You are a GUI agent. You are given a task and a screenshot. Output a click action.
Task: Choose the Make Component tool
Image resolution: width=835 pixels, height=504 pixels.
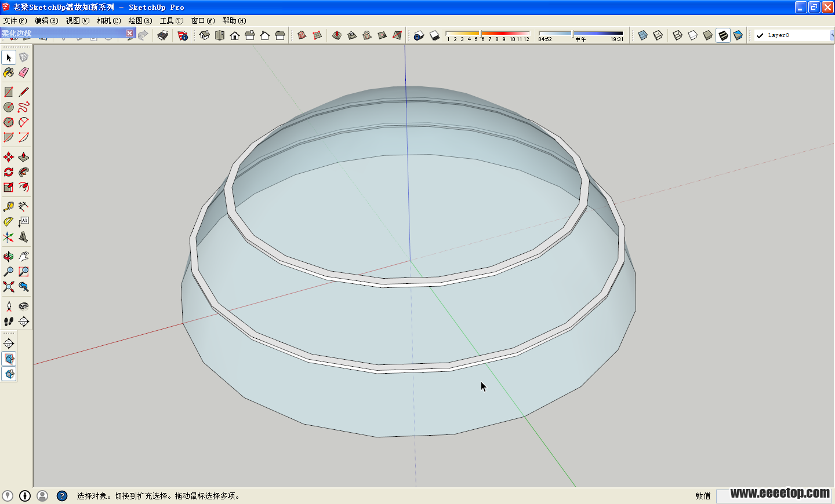(x=24, y=57)
